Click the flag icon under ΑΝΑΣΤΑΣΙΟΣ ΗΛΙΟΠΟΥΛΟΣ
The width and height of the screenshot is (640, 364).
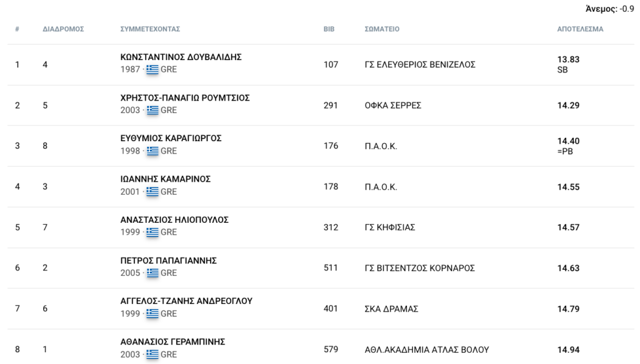coord(152,232)
